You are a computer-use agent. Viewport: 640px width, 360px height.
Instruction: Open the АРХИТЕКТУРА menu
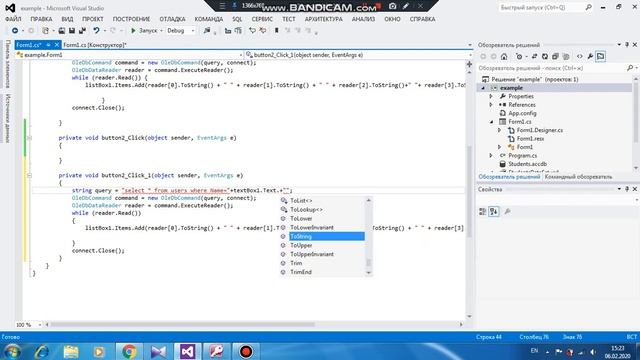click(x=324, y=19)
